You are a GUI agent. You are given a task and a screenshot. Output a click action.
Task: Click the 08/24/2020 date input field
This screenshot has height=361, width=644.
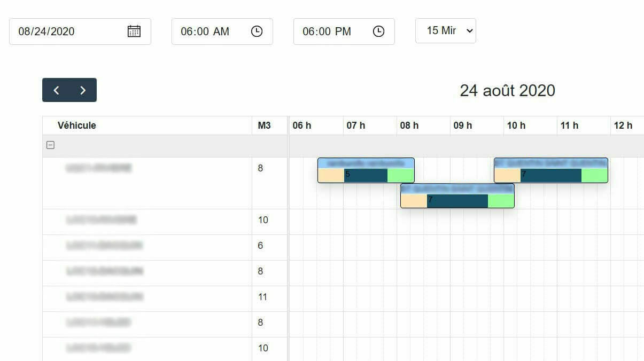click(69, 32)
